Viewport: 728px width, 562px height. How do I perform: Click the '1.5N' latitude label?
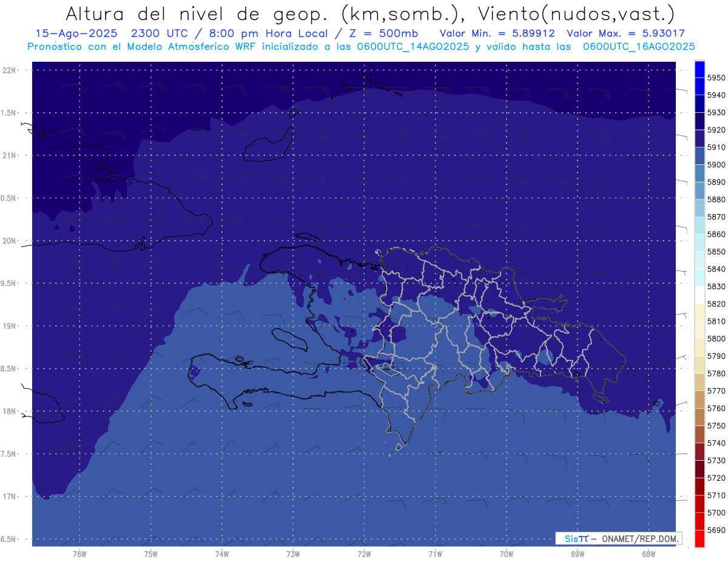pos(8,113)
